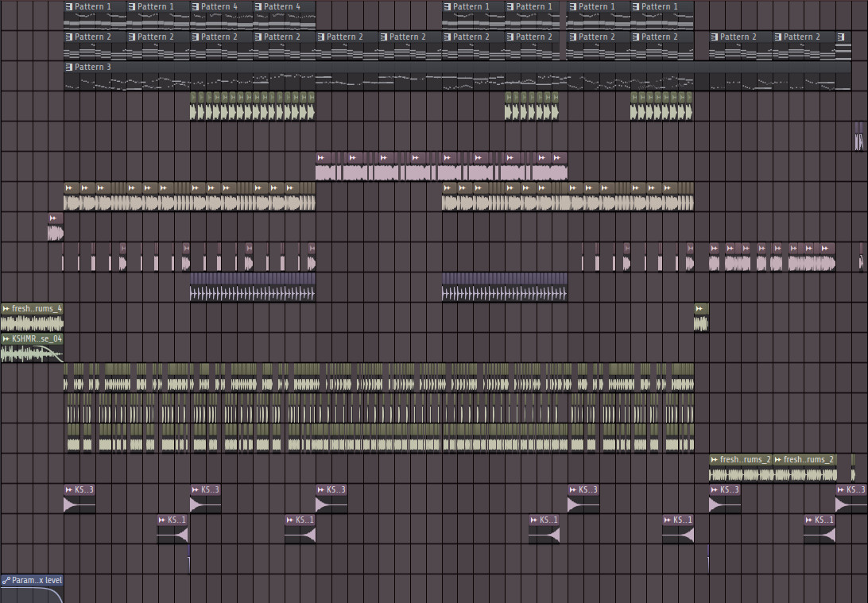This screenshot has width=868, height=603.
Task: Select the second fresh..rums_2 clip label
Action: (808, 460)
